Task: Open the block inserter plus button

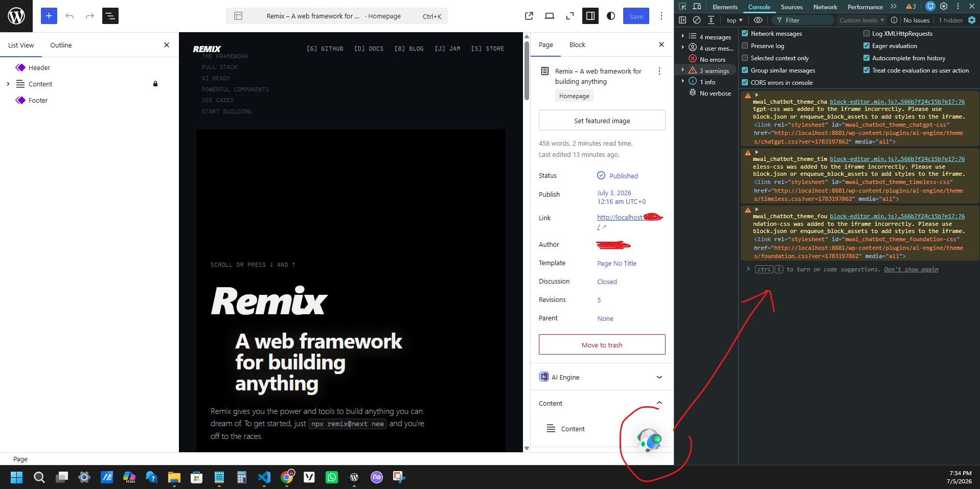Action: coord(49,16)
